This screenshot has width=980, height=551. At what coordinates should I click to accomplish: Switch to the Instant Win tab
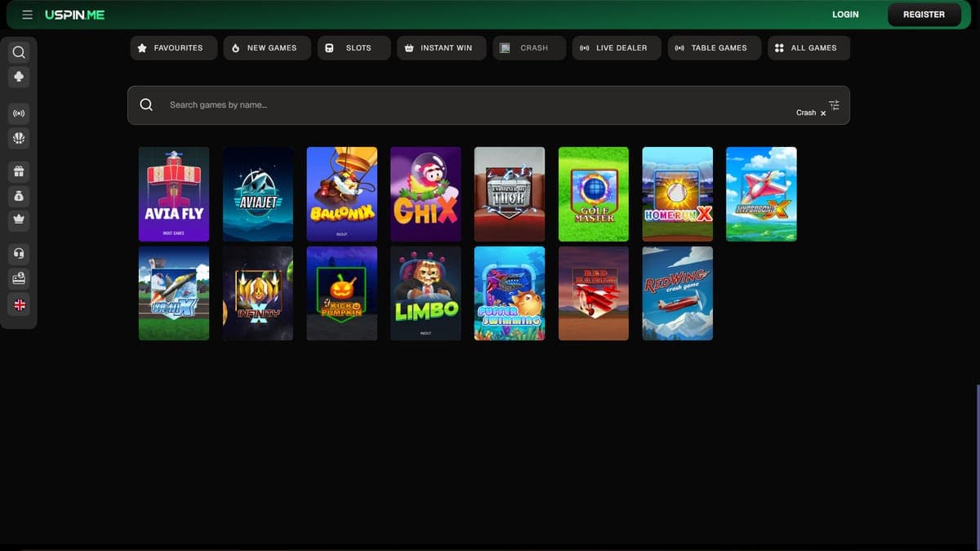tap(441, 48)
